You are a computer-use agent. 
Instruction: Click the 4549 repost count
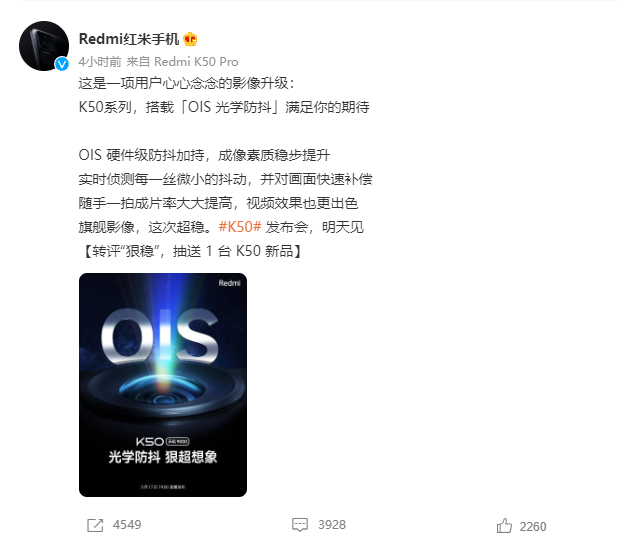[127, 525]
